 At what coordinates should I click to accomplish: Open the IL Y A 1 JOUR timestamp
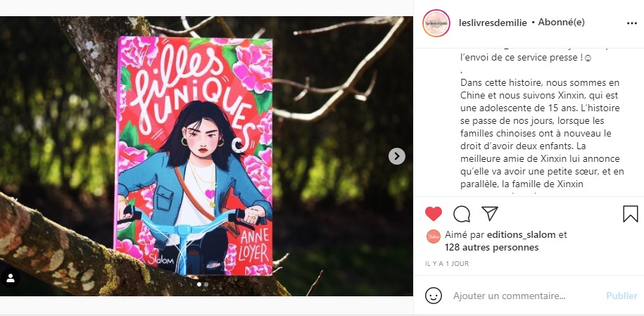click(x=447, y=264)
